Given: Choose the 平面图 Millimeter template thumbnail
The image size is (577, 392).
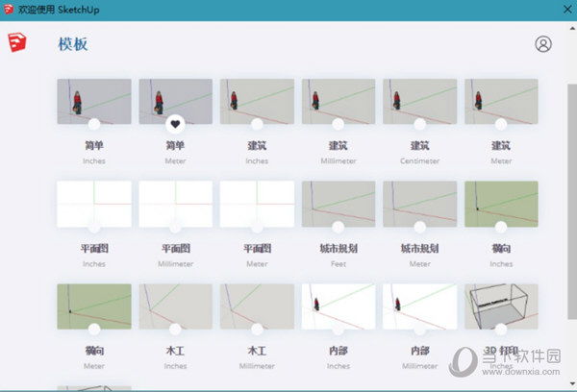Looking at the screenshot, I should 175,203.
